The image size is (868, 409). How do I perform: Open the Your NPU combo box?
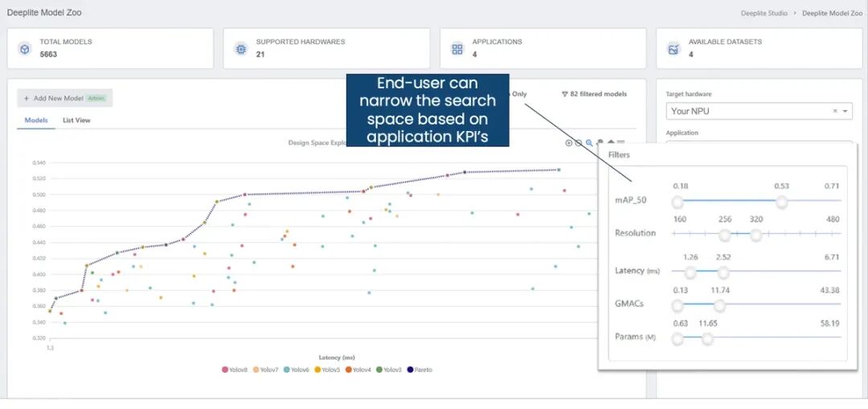pyautogui.click(x=747, y=111)
